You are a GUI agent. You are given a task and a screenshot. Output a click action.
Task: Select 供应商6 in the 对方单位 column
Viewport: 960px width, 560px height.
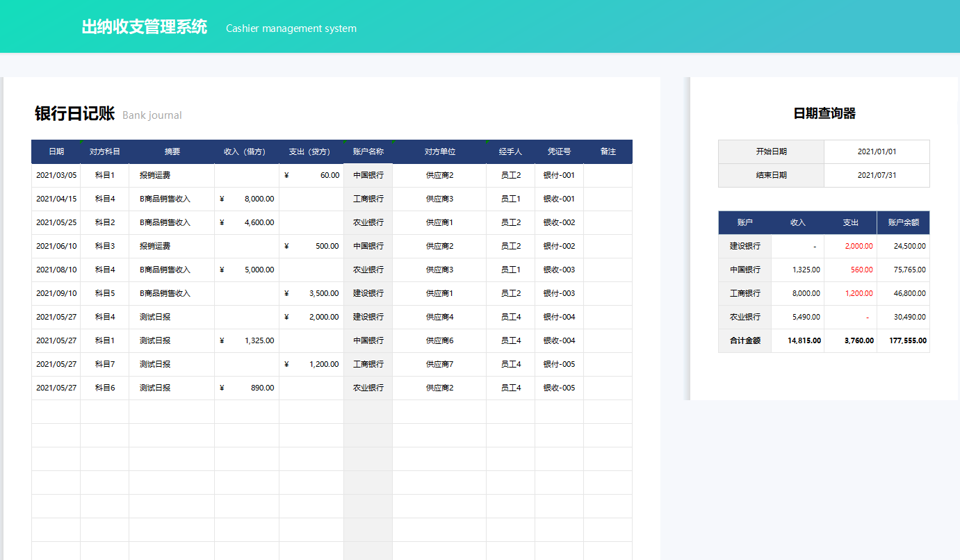(439, 340)
